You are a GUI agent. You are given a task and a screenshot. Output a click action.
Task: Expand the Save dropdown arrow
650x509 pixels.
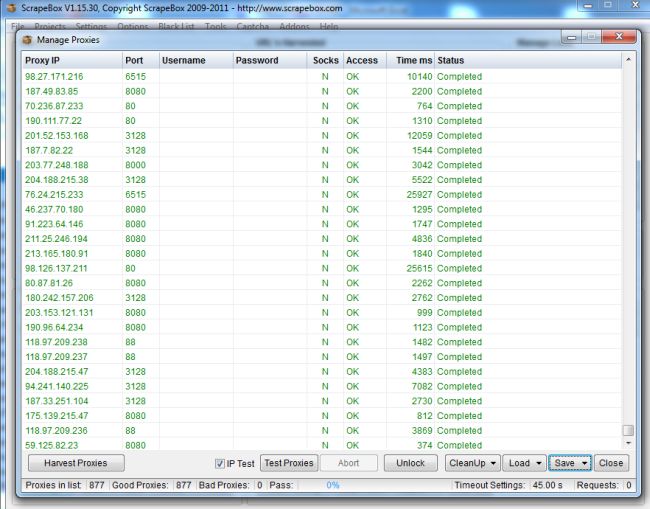pos(585,463)
